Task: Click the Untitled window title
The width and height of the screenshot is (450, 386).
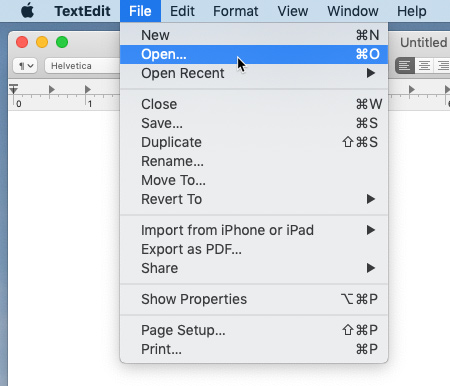Action: point(424,42)
